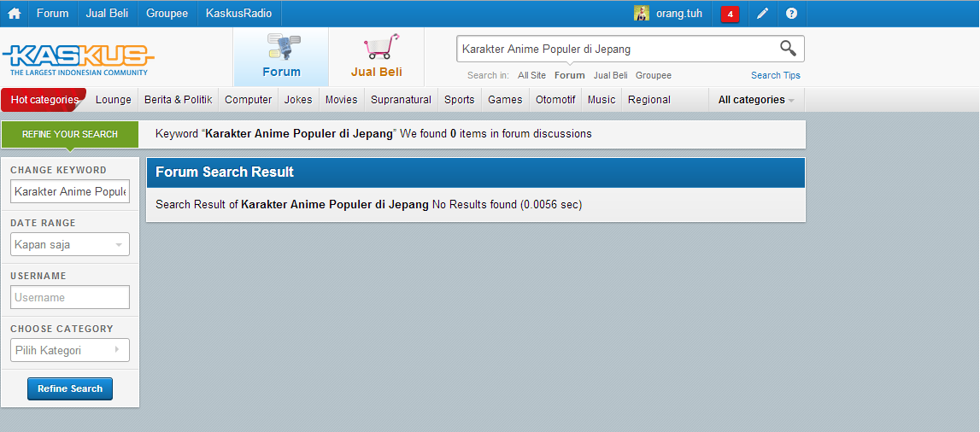Open the Movies category
This screenshot has width=980, height=432.
click(x=341, y=99)
